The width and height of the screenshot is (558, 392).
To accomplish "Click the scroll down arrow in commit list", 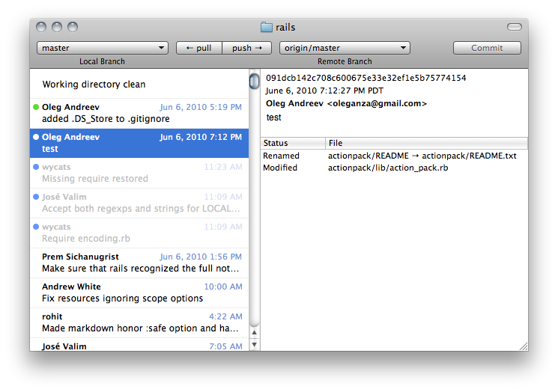I will (254, 344).
